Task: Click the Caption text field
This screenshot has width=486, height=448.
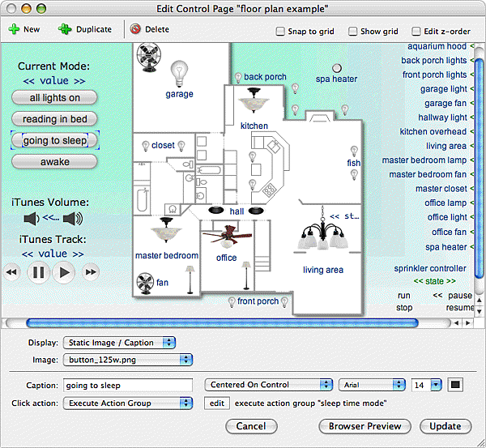Action: [x=127, y=384]
